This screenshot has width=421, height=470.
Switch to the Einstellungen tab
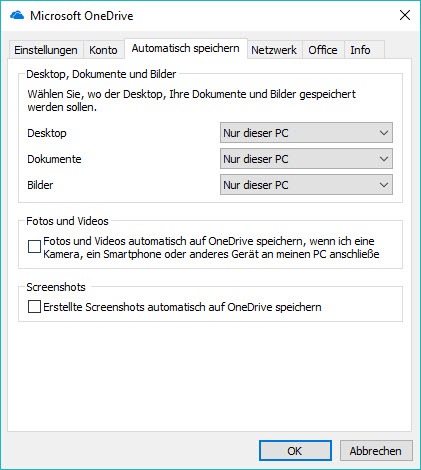coord(46,50)
